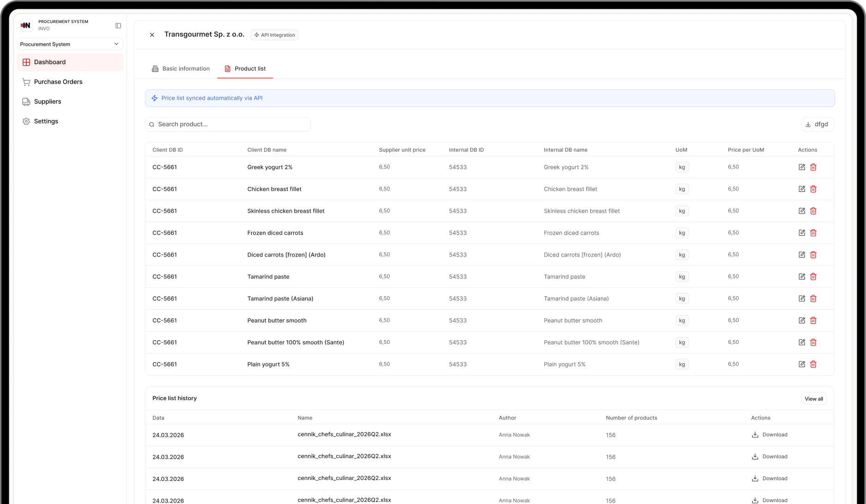The height and width of the screenshot is (504, 866).
Task: Click 'Frozen diced carrots' internal DB name
Action: [571, 233]
